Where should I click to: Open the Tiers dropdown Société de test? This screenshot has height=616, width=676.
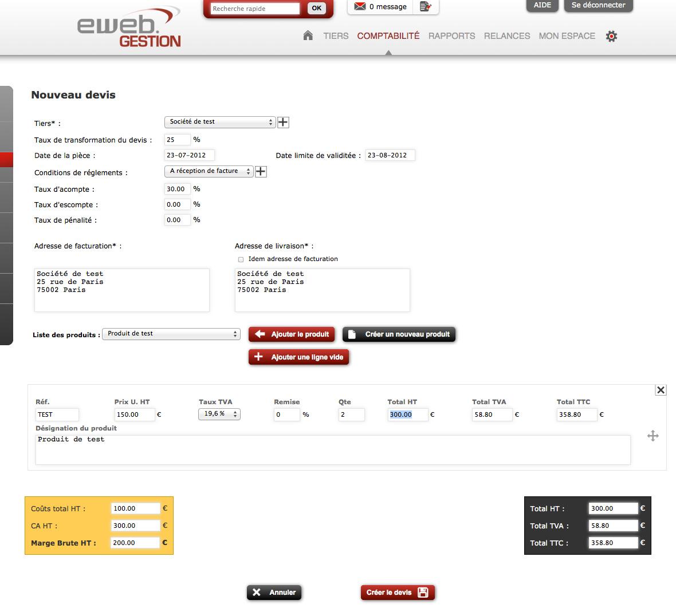(220, 122)
